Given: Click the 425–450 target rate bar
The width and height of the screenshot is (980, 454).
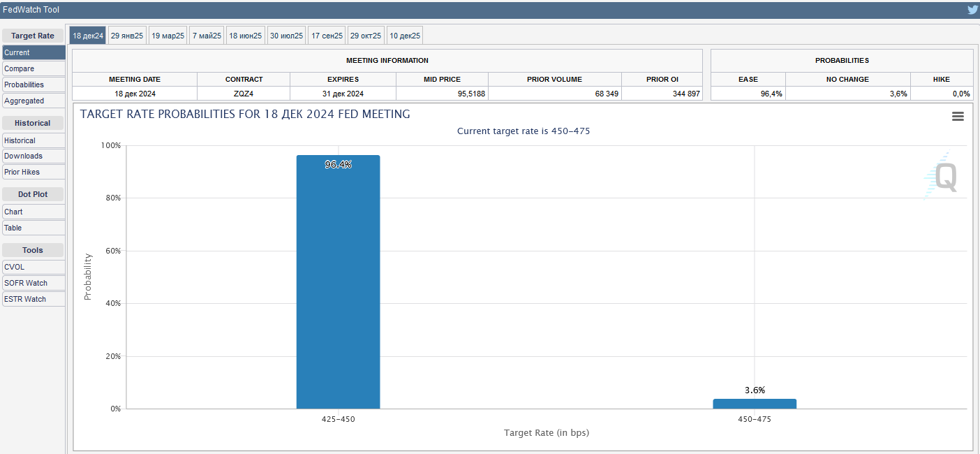Looking at the screenshot, I should (x=338, y=281).
